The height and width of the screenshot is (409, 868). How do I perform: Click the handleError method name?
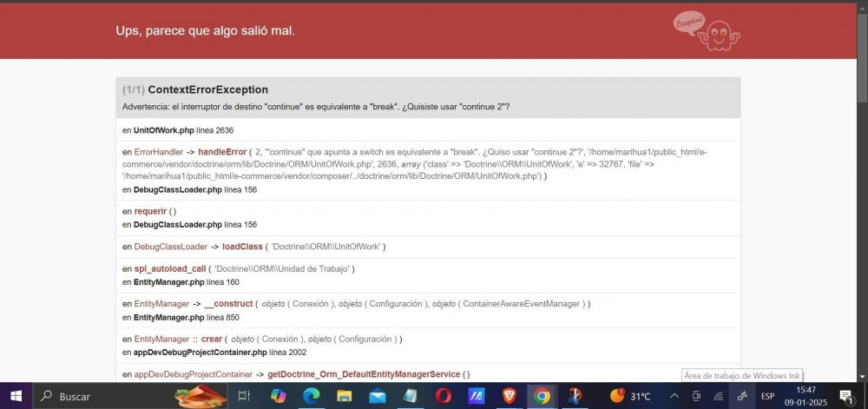pos(222,152)
